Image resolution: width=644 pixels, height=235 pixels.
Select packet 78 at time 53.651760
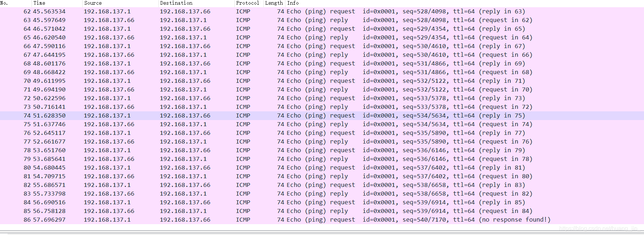(322, 150)
